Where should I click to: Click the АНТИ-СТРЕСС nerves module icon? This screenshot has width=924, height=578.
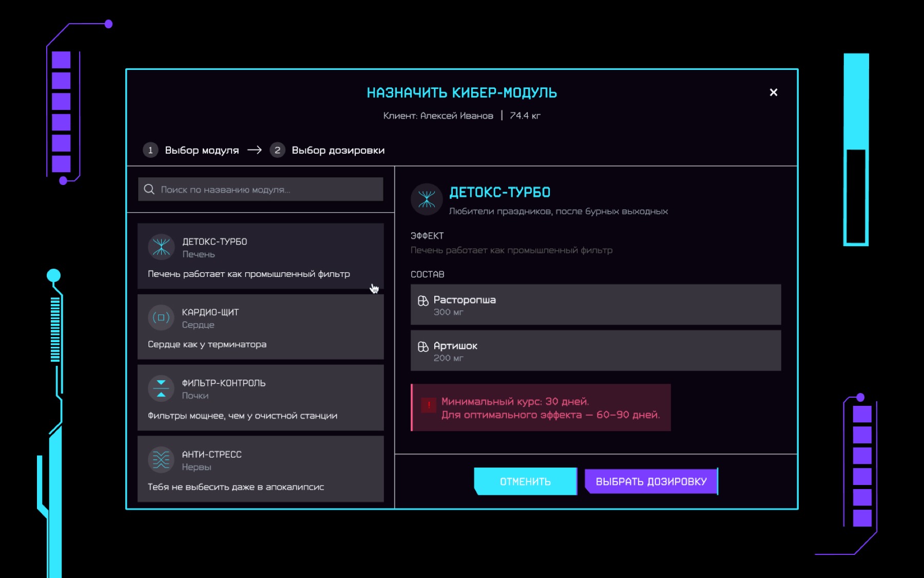point(161,459)
